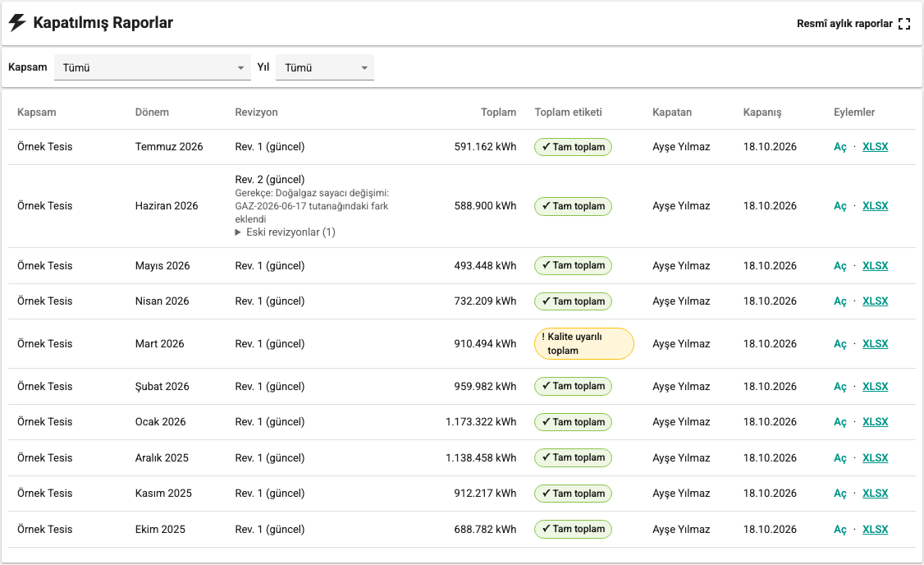Download XLSX for Ekim 2025
The height and width of the screenshot is (565, 924).
(x=875, y=530)
